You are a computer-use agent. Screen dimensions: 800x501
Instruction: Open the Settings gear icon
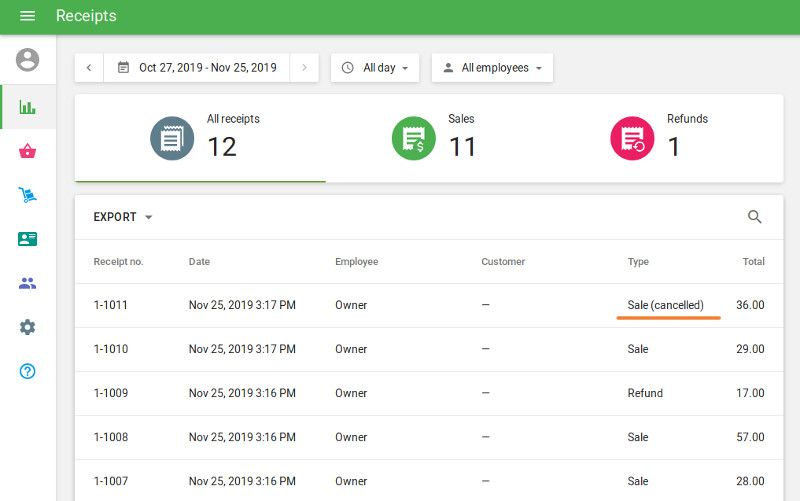(x=28, y=327)
